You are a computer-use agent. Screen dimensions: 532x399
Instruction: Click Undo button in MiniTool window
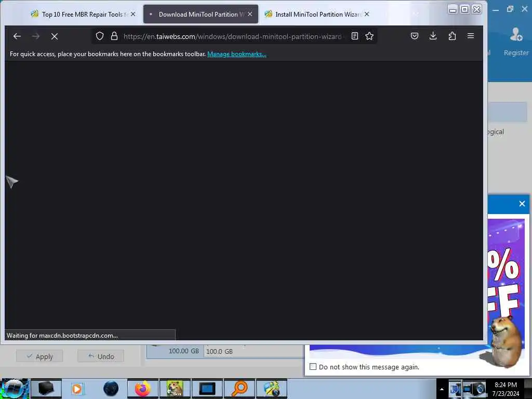tap(100, 356)
